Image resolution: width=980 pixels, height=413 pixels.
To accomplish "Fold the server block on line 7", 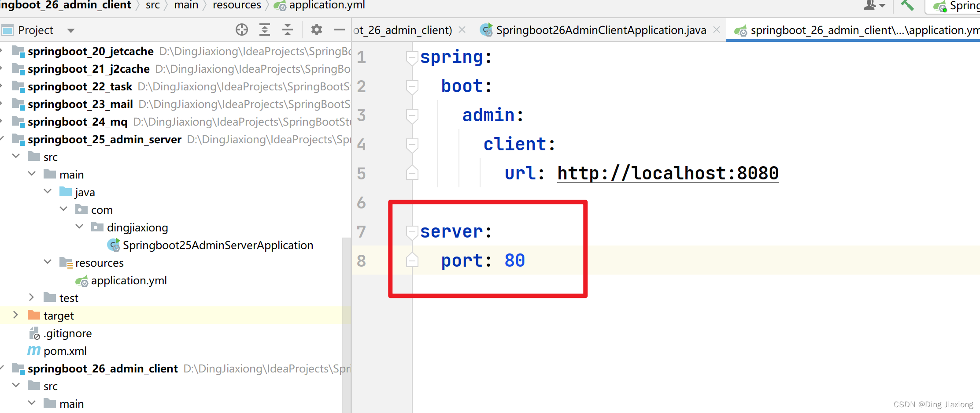I will [412, 232].
